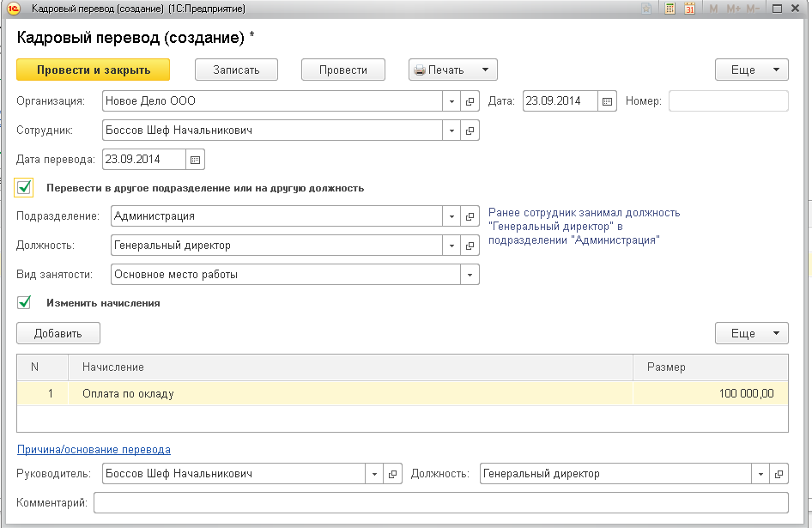Uncheck 'Перевести в другое подразделение' checkbox
Image resolution: width=812 pixels, height=528 pixels.
click(24, 187)
